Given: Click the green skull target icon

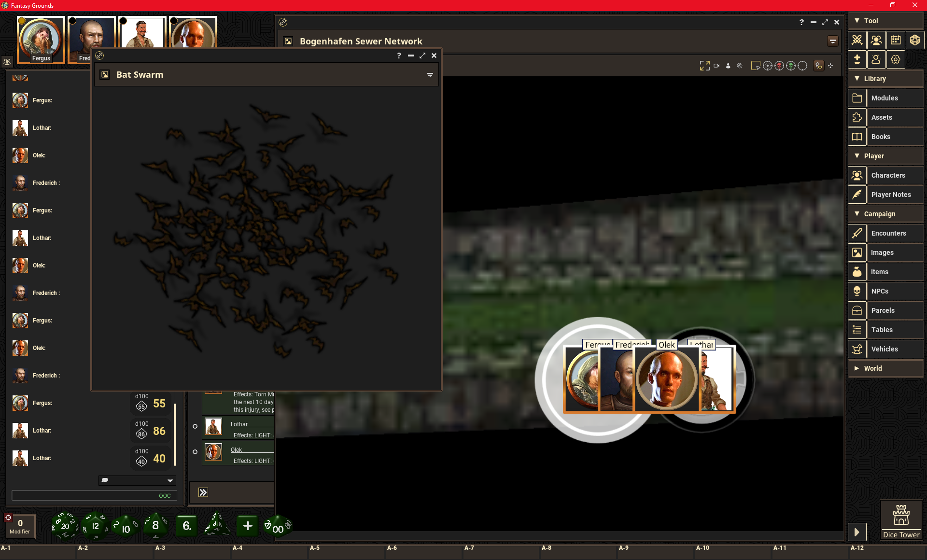Looking at the screenshot, I should [791, 66].
